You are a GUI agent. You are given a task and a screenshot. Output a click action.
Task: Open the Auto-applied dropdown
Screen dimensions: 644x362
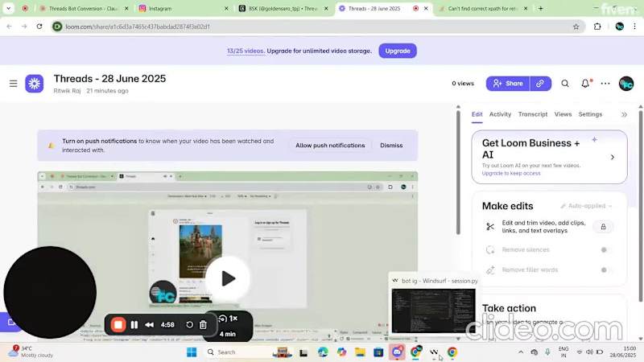click(587, 206)
